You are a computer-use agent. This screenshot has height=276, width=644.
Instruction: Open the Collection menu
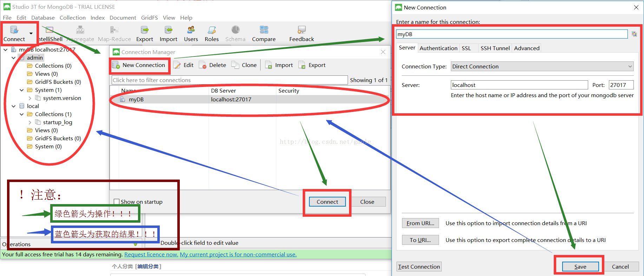(x=73, y=18)
